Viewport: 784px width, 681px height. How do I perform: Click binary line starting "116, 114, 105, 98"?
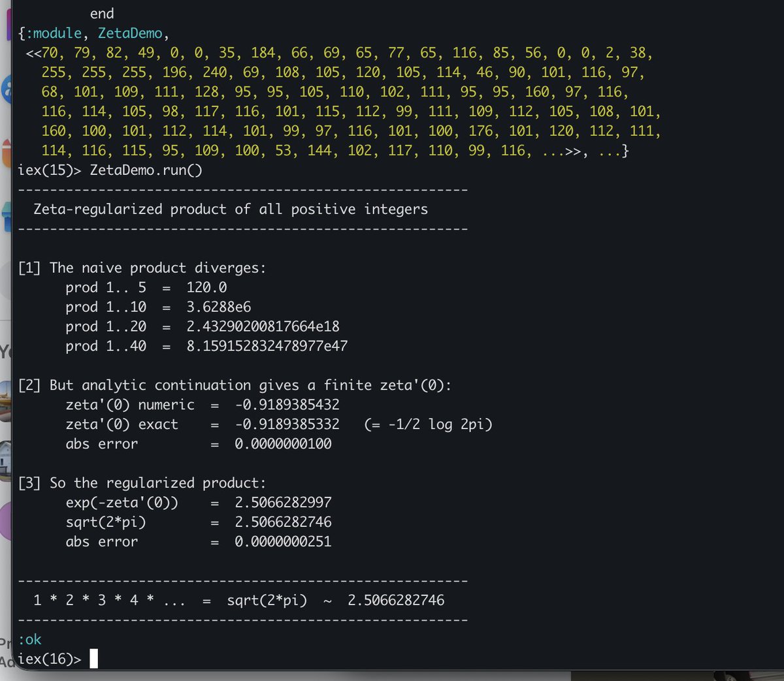coord(351,112)
